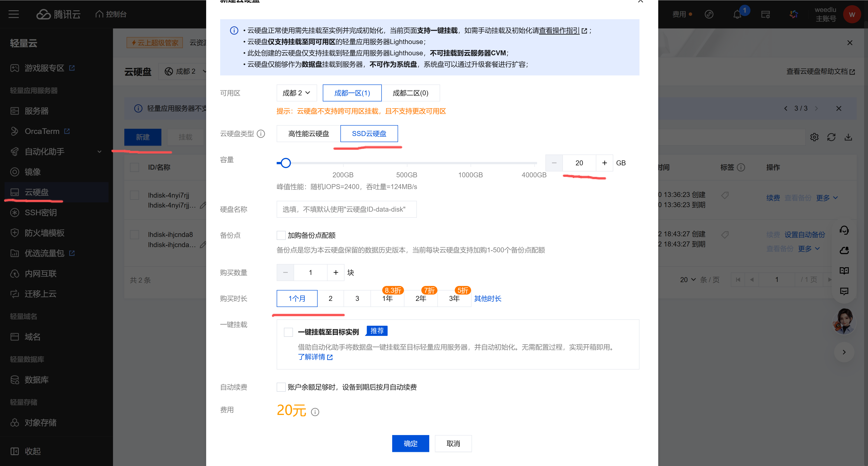Expand 更多 menu in first disk row
868x466 pixels.
[827, 198]
